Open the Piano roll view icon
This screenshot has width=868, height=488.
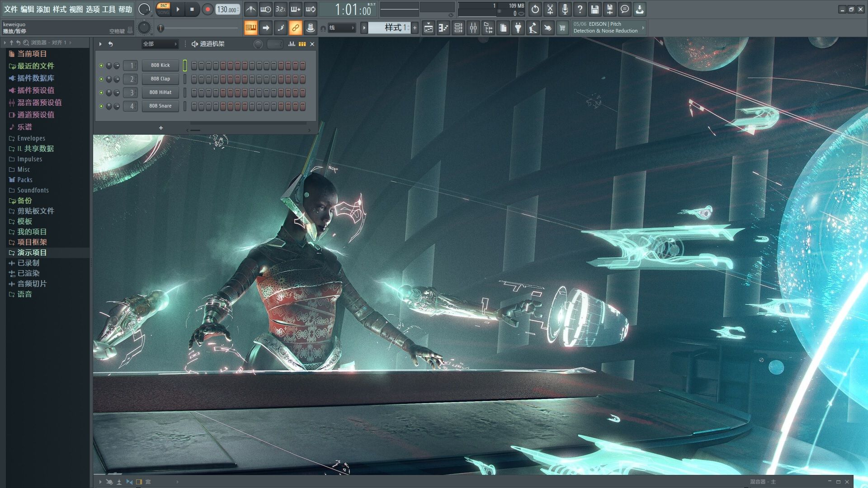443,28
